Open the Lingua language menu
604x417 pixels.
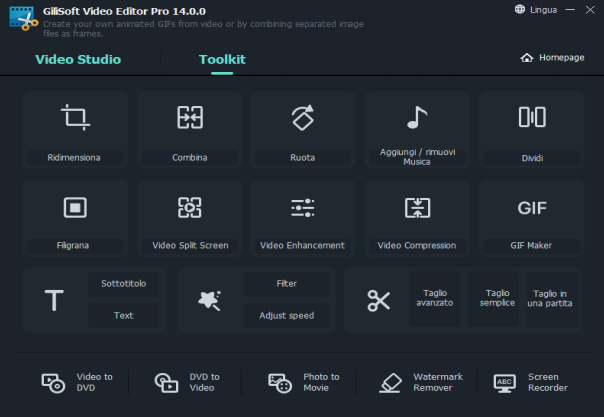(x=543, y=10)
